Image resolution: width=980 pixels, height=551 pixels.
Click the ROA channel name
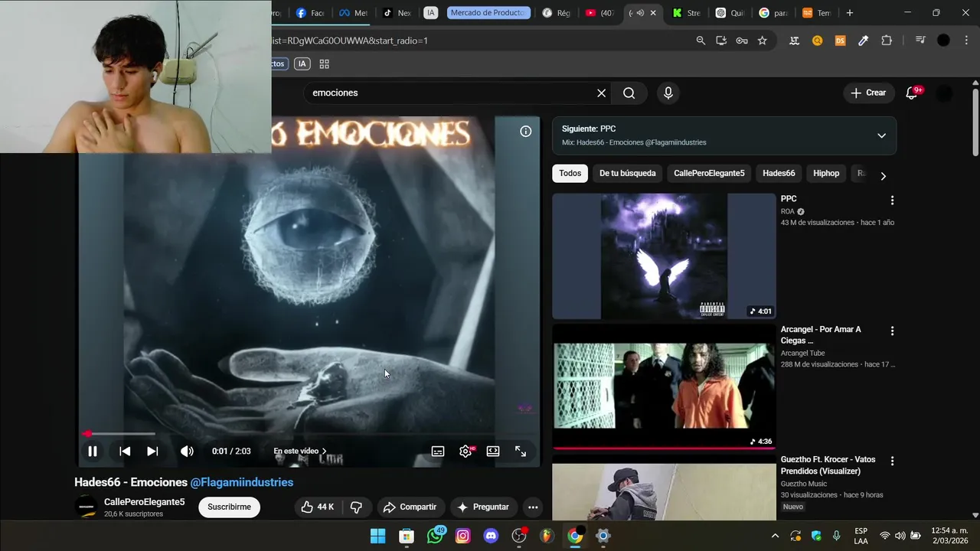click(788, 212)
